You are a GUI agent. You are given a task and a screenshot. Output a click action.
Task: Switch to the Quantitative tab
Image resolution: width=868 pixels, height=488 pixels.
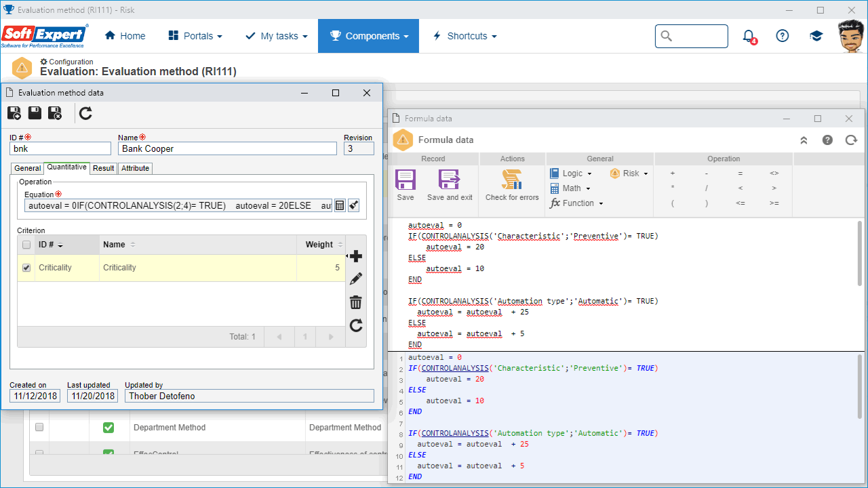(66, 167)
